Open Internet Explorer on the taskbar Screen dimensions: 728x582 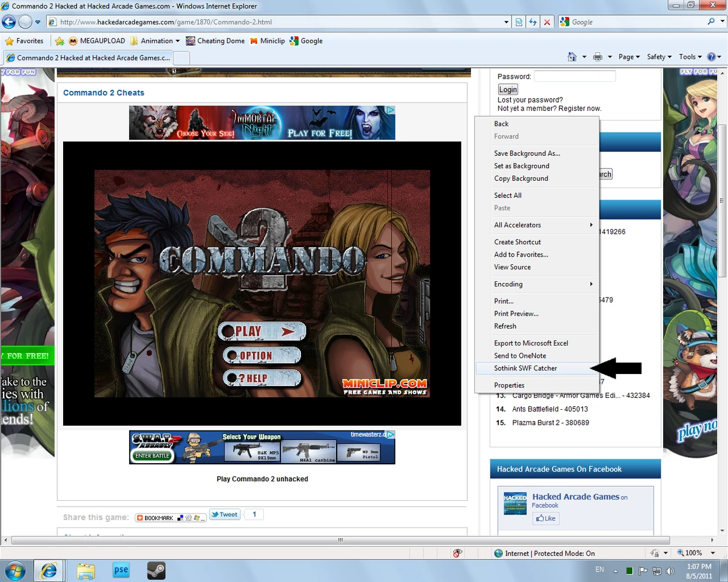point(49,570)
